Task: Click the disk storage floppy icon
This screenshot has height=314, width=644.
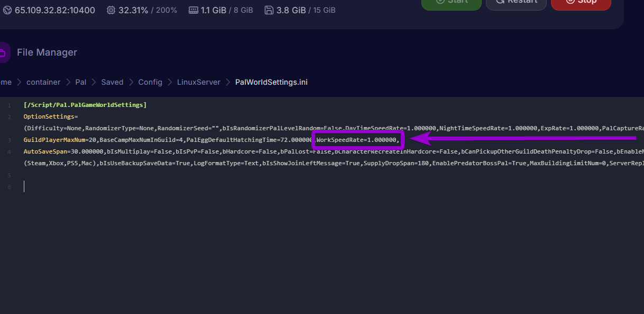Action: (269, 10)
